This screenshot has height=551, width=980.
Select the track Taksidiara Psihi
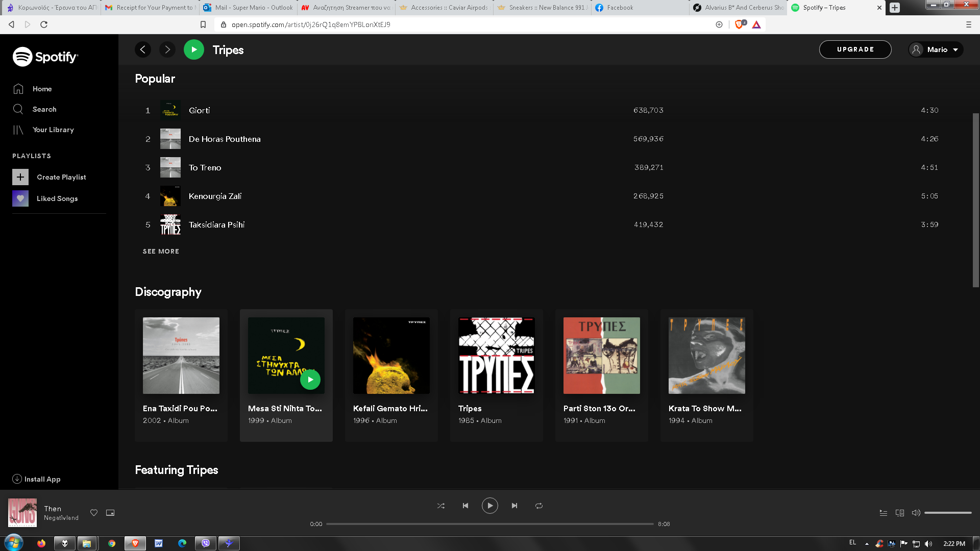(216, 224)
